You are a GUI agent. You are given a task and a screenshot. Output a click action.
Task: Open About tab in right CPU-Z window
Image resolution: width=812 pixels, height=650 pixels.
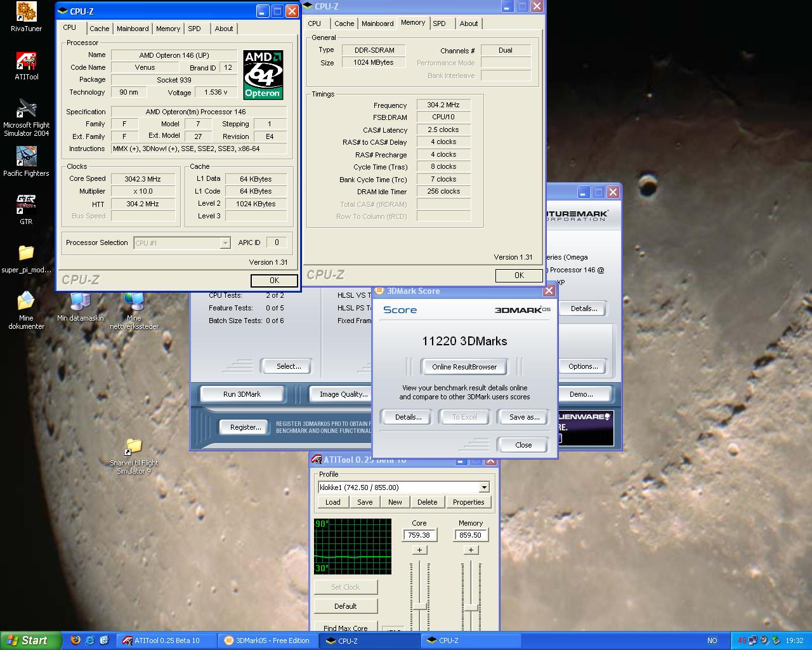click(469, 23)
